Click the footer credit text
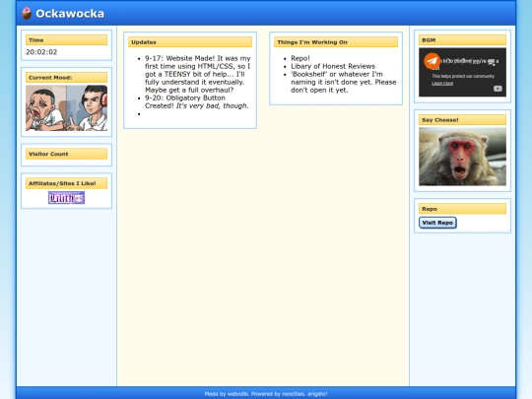Image resolution: width=532 pixels, height=399 pixels. pos(266,394)
